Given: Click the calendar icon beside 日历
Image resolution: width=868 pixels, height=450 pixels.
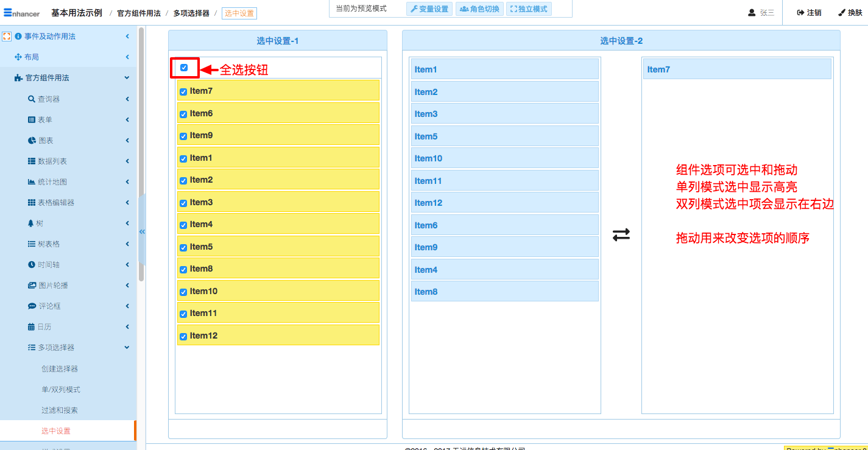Looking at the screenshot, I should pyautogui.click(x=32, y=327).
